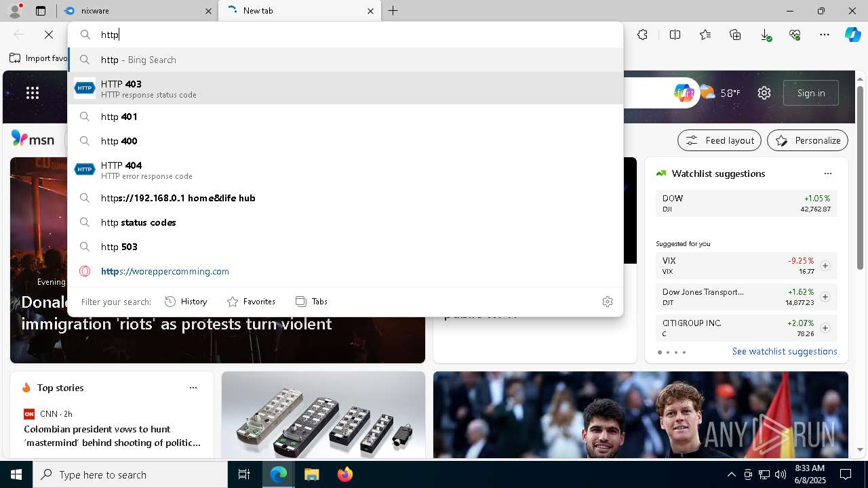
Task: Switch to the New tab tab
Action: (298, 11)
